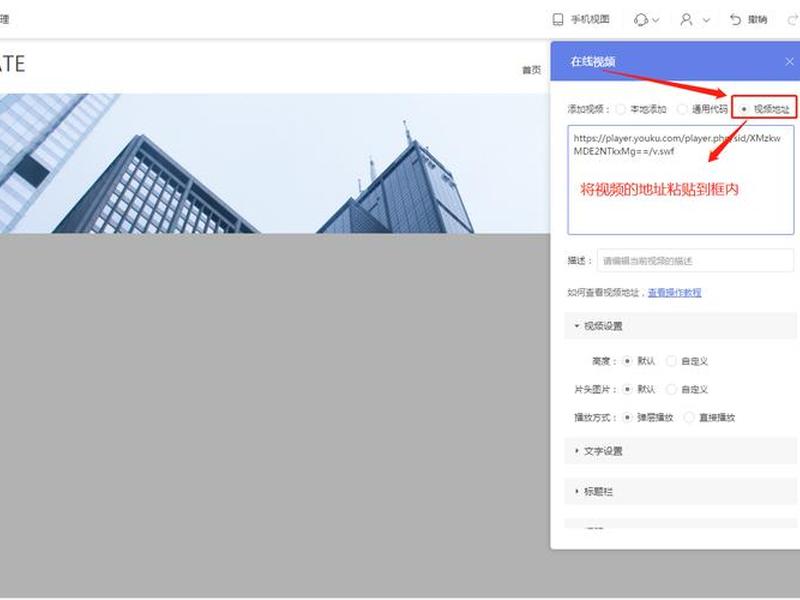Set 片头图片 to 自定义
Screen dimensions: 800x600
(x=671, y=389)
